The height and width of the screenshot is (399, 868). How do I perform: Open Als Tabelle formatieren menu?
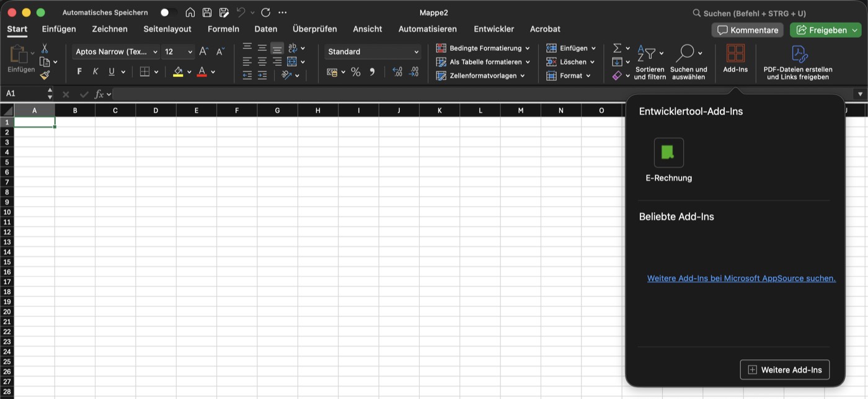[x=483, y=61]
